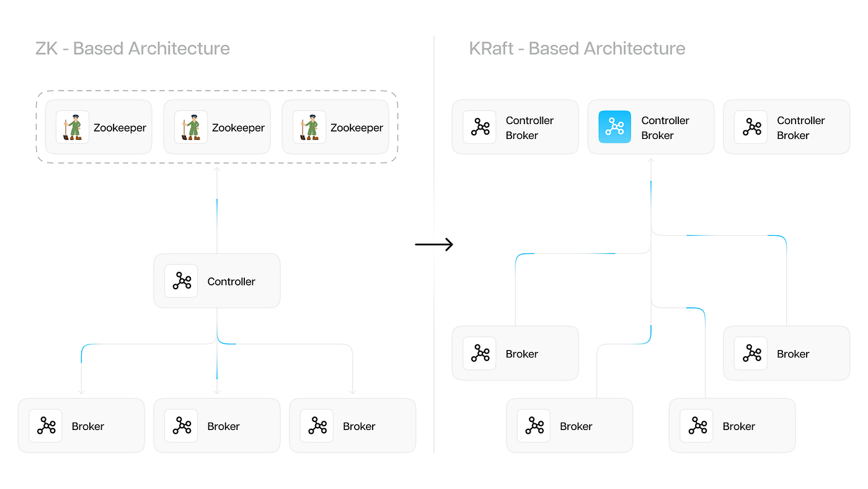Click the rightmost "Zookeeper" label
Viewport: 868px width, 489px height.
click(356, 128)
